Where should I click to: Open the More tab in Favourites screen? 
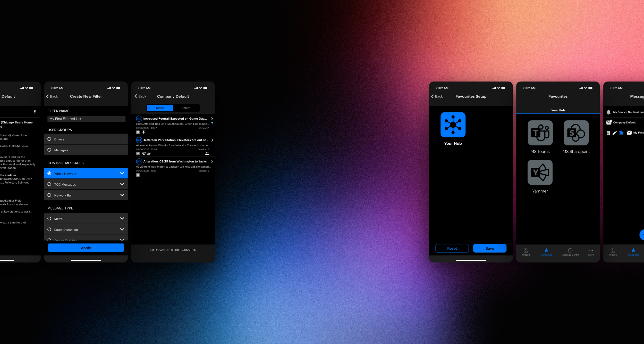click(591, 252)
